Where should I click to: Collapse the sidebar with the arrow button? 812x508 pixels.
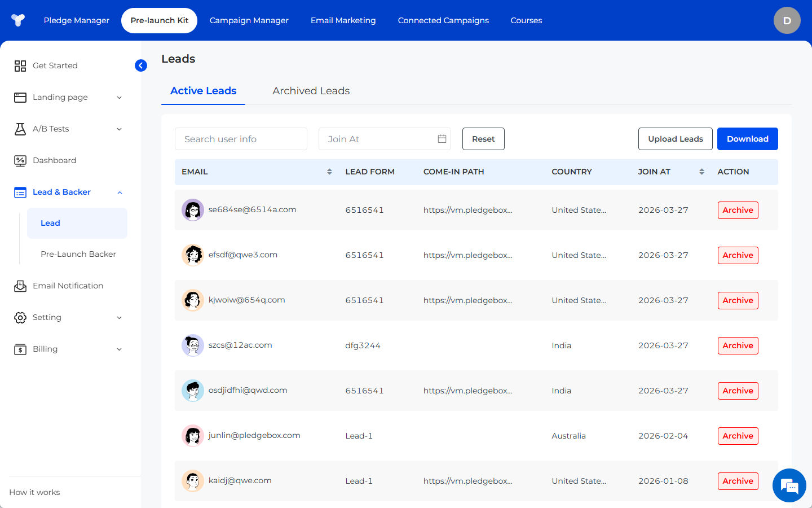point(141,65)
